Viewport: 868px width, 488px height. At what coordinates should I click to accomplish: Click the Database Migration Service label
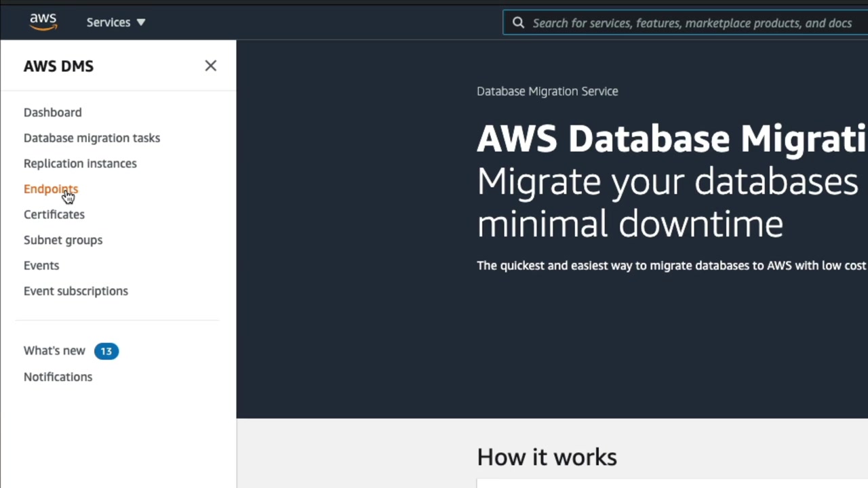pos(547,91)
